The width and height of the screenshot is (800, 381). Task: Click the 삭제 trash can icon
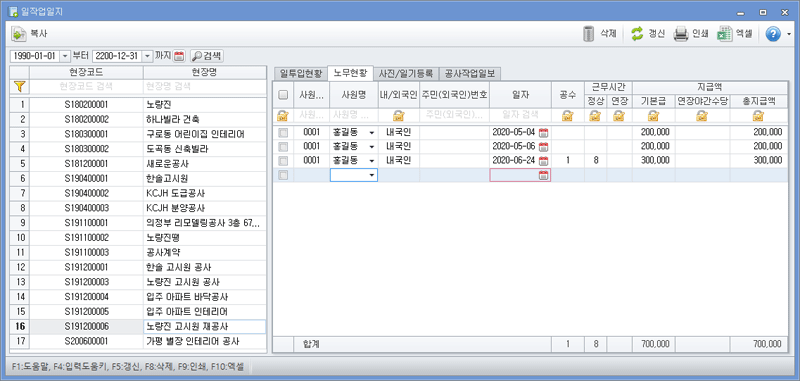point(589,34)
